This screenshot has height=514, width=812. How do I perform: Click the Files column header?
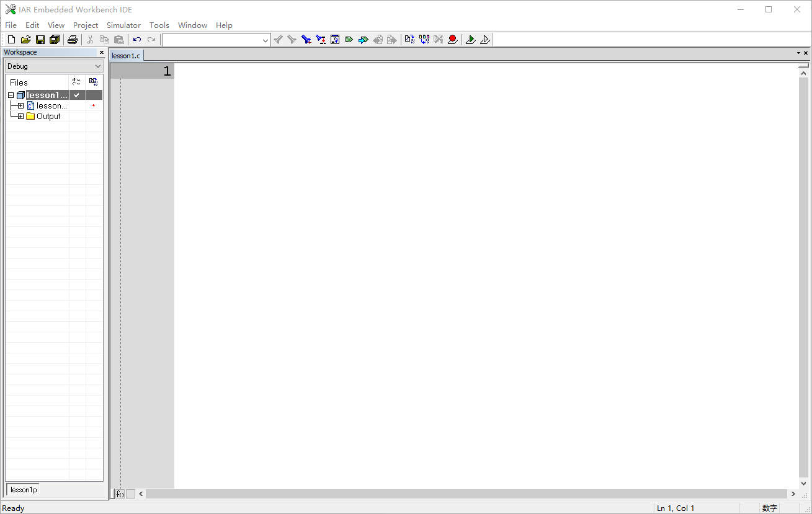(37, 82)
